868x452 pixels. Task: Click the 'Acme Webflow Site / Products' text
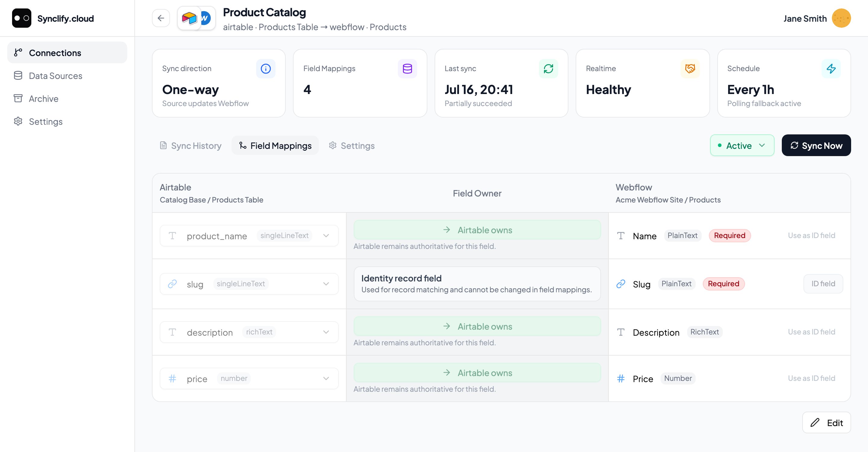tap(668, 200)
